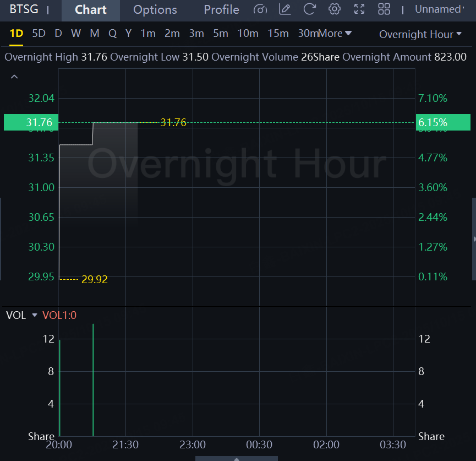
Task: Select the 15m interval
Action: pos(278,34)
